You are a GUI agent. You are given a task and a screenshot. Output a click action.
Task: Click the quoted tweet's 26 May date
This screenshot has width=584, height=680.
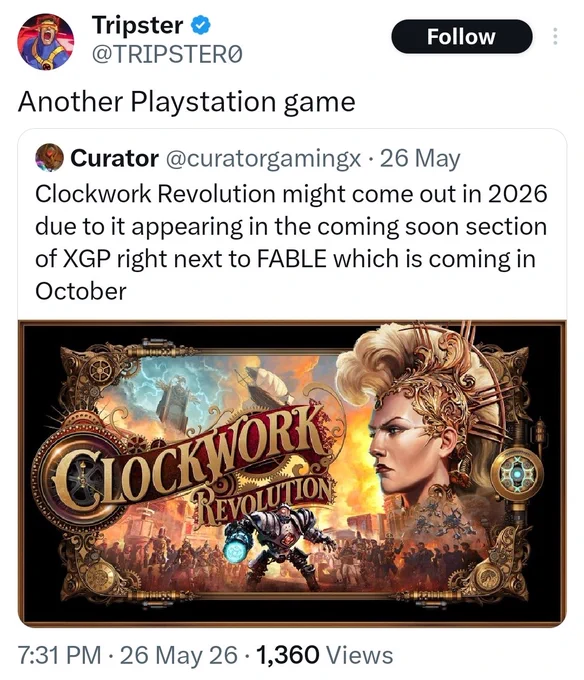point(420,159)
